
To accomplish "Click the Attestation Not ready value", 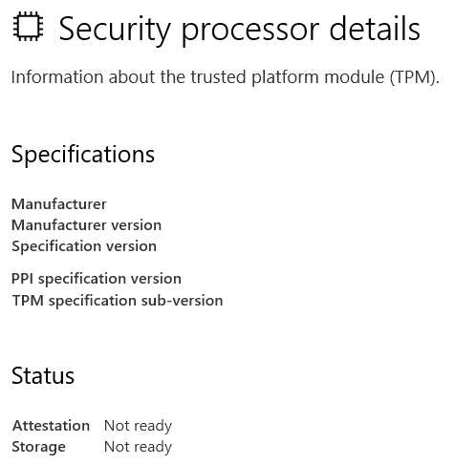I will [x=138, y=427].
